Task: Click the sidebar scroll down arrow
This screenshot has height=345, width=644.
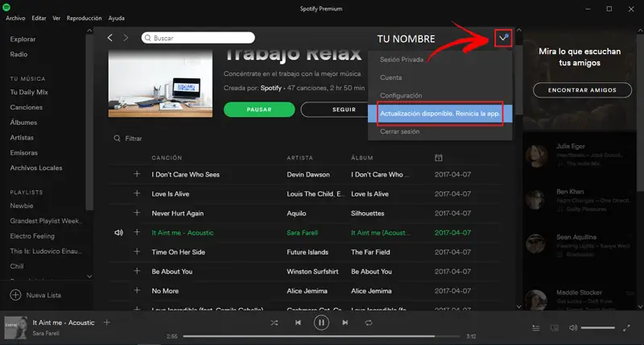Action: pos(89,276)
